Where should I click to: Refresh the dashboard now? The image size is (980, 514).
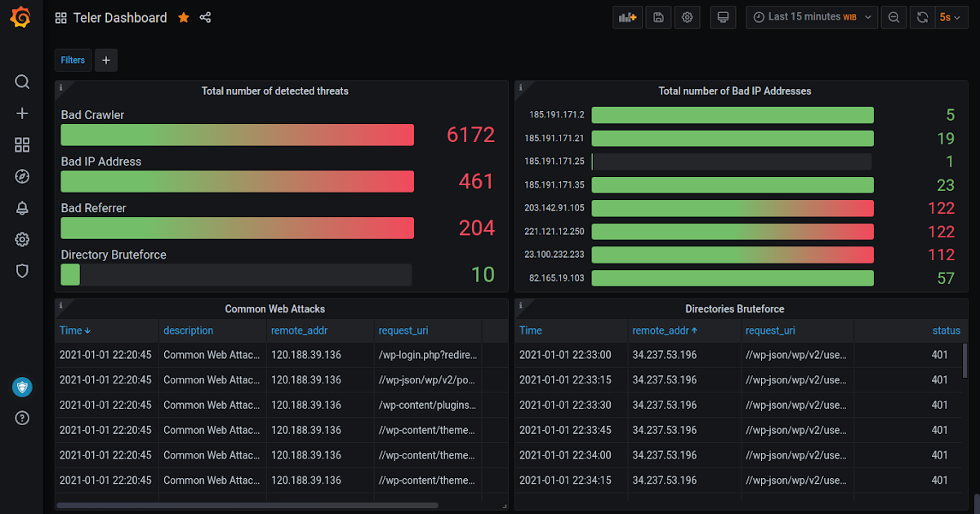click(923, 17)
